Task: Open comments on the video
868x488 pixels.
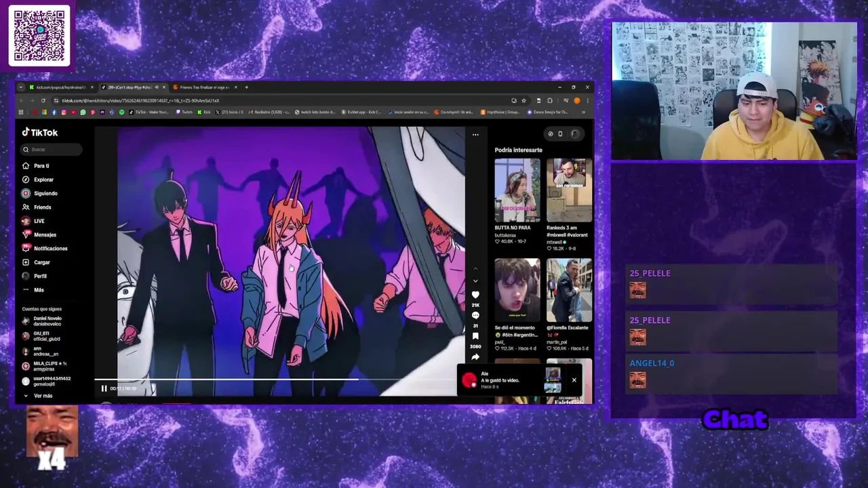Action: [475, 316]
